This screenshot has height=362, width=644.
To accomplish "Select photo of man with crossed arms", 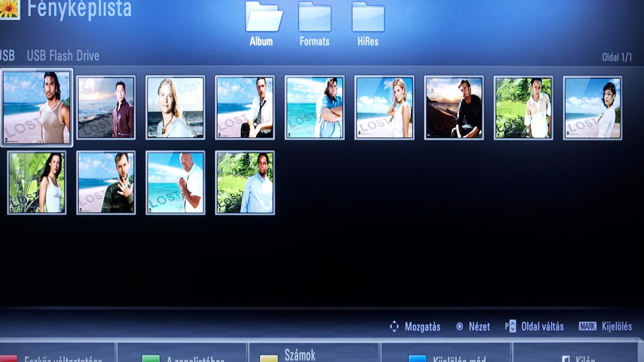I will click(x=314, y=107).
